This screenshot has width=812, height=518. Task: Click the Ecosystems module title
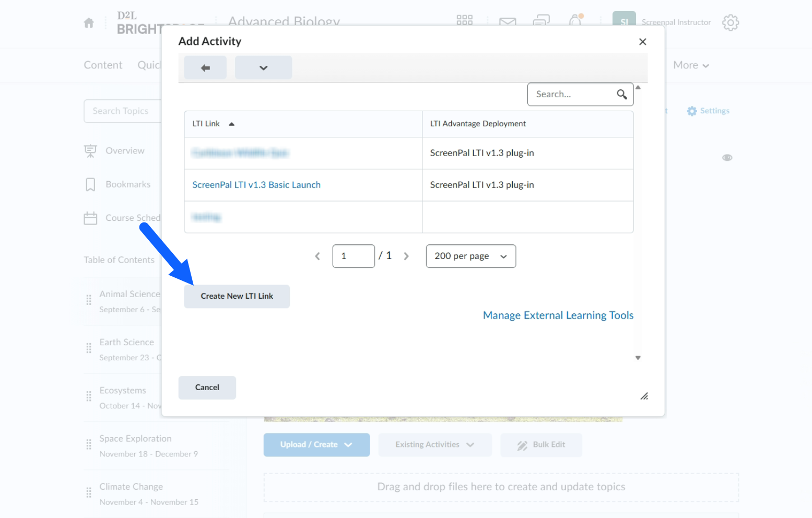(123, 391)
